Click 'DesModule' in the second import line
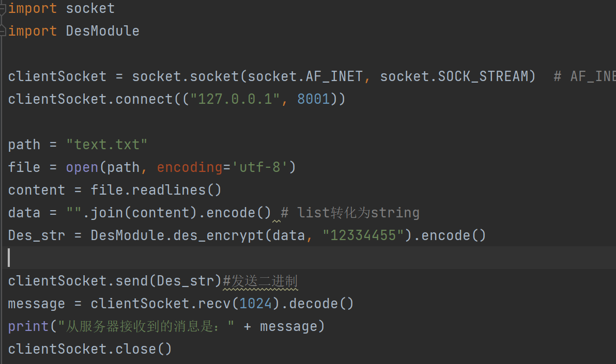616x364 pixels. [x=102, y=31]
